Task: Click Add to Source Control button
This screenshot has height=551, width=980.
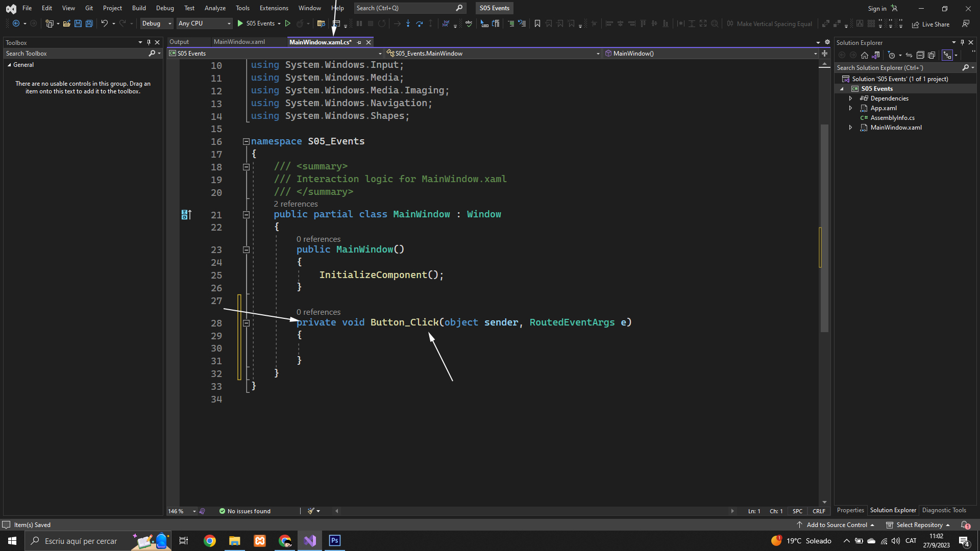Action: point(836,525)
